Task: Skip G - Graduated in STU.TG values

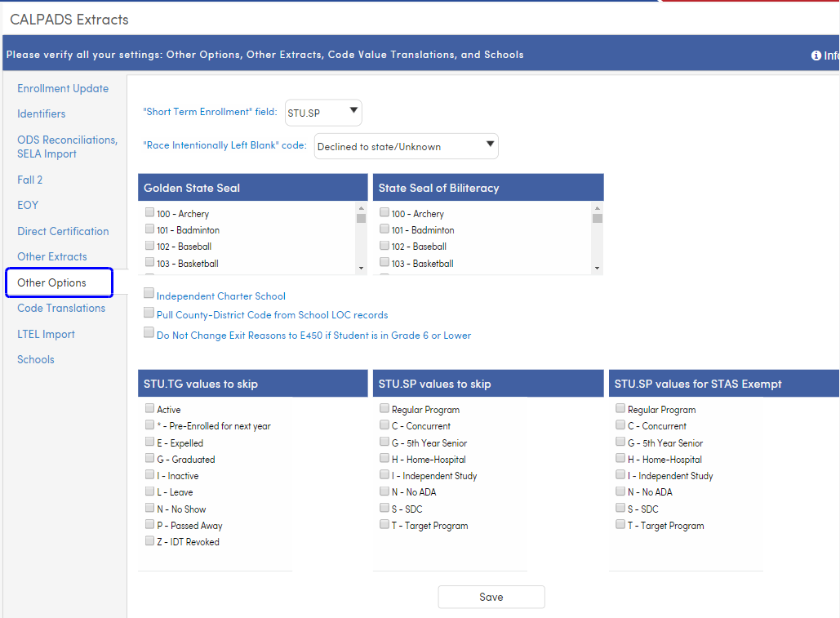Action: tap(149, 458)
